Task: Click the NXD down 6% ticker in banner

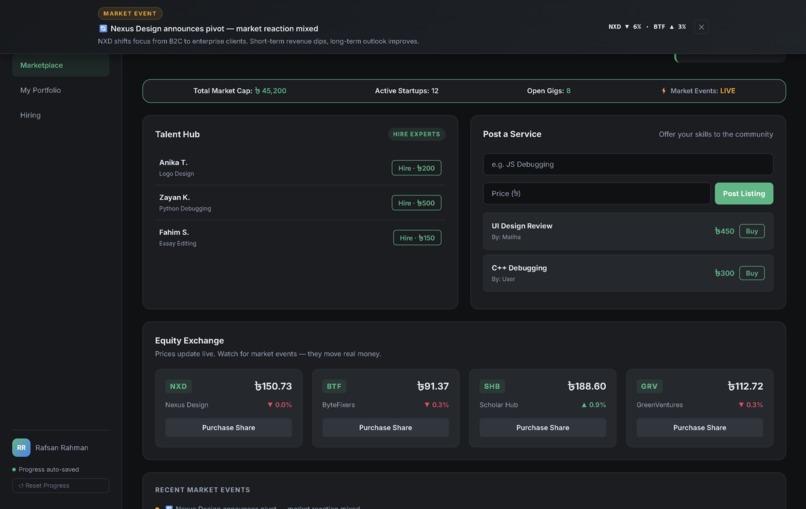Action: pyautogui.click(x=625, y=27)
